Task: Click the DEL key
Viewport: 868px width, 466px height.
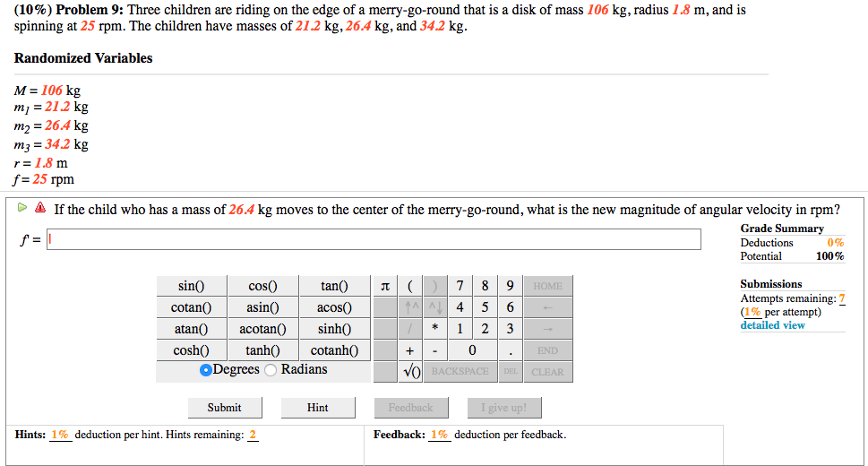Action: [x=510, y=372]
